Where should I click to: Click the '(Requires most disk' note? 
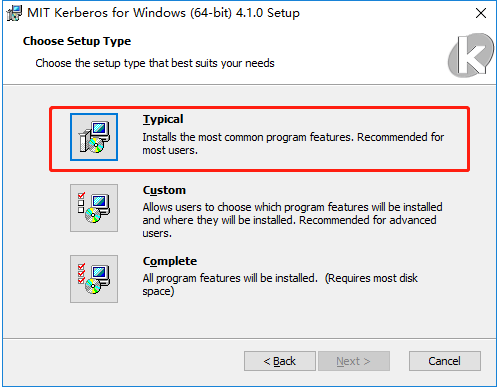point(371,278)
